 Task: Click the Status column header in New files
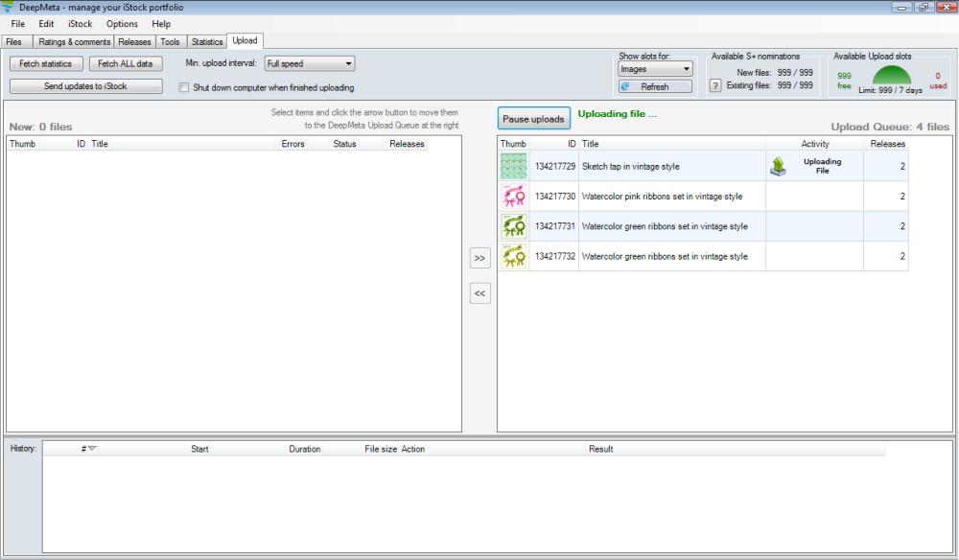pos(344,144)
